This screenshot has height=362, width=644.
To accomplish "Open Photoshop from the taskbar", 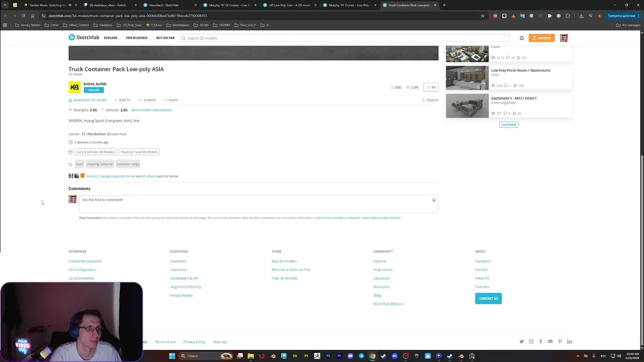I will 328,356.
